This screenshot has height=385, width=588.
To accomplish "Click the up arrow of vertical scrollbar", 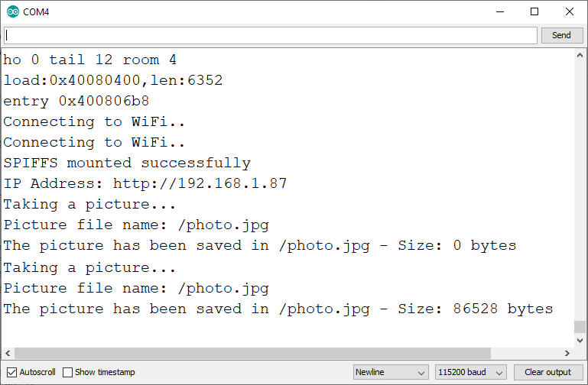I will click(580, 56).
